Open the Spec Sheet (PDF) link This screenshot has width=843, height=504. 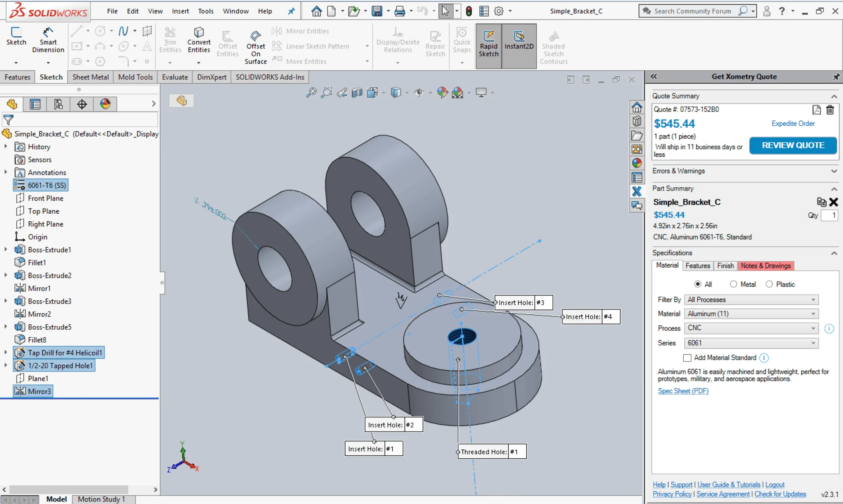click(682, 390)
